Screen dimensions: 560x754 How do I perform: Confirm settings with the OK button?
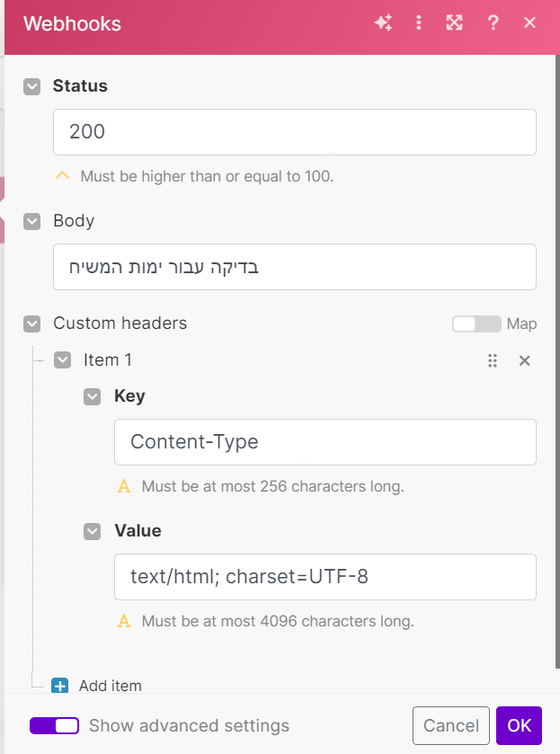click(519, 725)
